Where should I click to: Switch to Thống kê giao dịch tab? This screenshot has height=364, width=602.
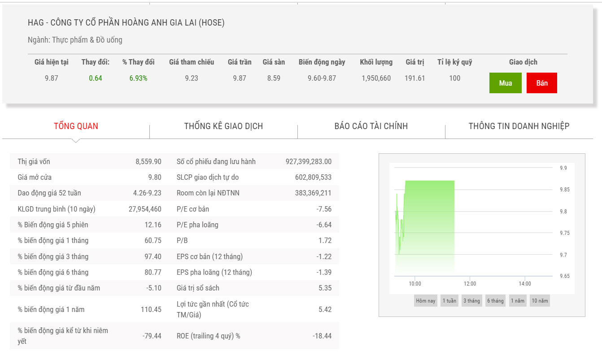click(223, 126)
